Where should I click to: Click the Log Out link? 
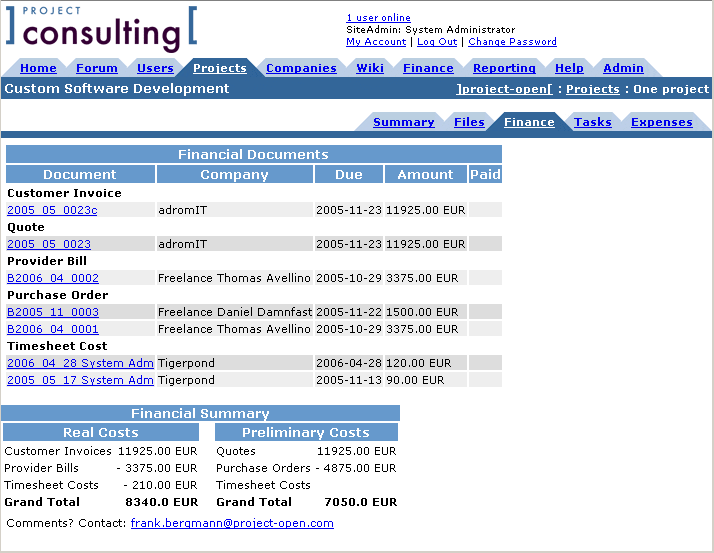[x=437, y=42]
